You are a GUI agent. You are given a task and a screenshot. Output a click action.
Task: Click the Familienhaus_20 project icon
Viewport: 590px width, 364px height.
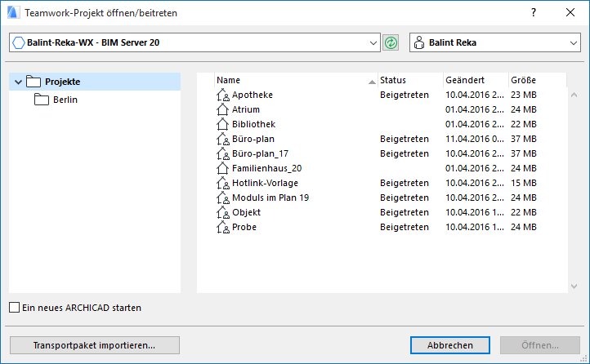tap(222, 168)
